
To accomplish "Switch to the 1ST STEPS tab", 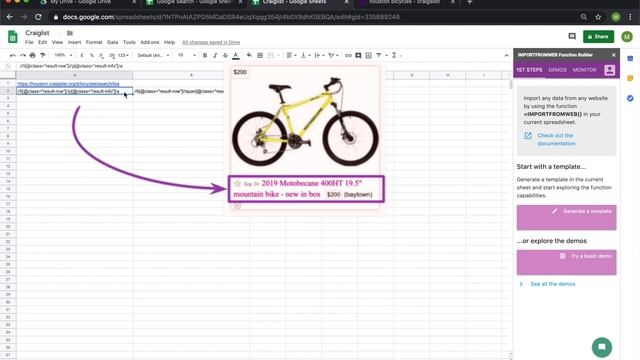I will click(x=529, y=70).
